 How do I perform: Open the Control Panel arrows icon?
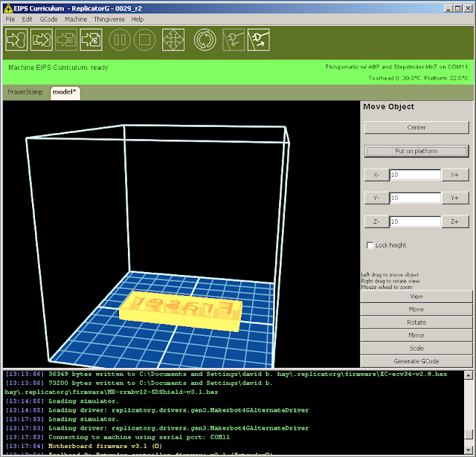173,39
